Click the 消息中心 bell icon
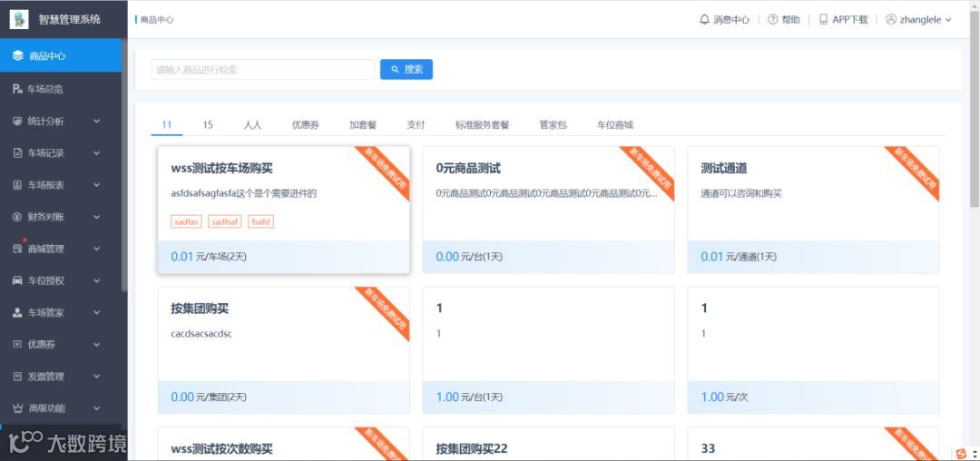The height and width of the screenshot is (461, 980). pyautogui.click(x=704, y=19)
